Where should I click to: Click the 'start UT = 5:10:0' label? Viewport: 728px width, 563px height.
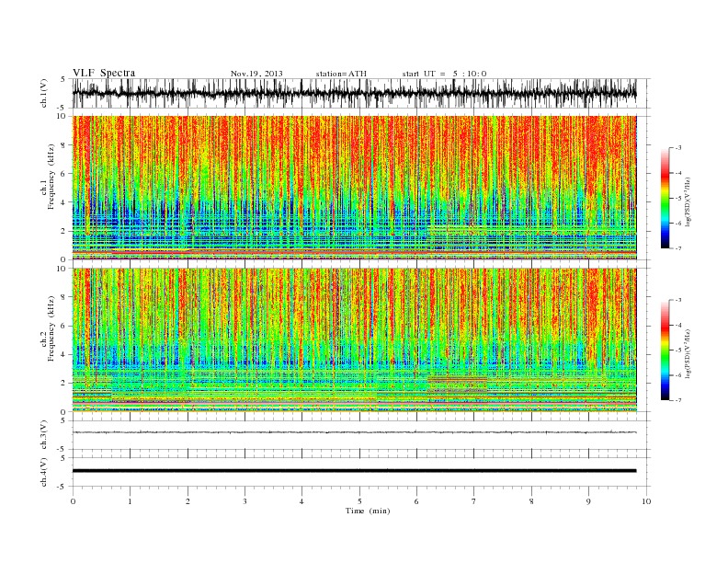click(444, 74)
